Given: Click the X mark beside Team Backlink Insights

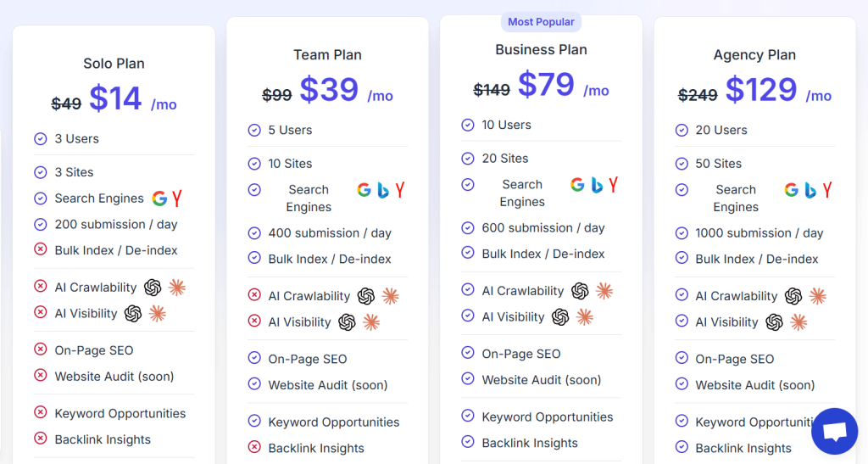Looking at the screenshot, I should [x=254, y=448].
